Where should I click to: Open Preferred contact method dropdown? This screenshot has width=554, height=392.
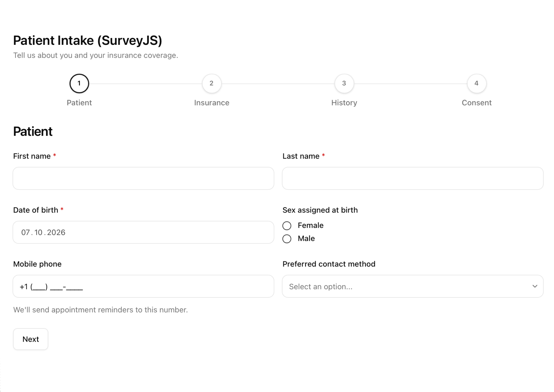[x=413, y=286]
